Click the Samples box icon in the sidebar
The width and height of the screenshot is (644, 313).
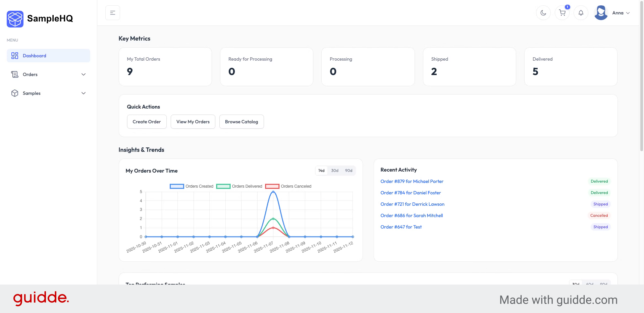(15, 93)
